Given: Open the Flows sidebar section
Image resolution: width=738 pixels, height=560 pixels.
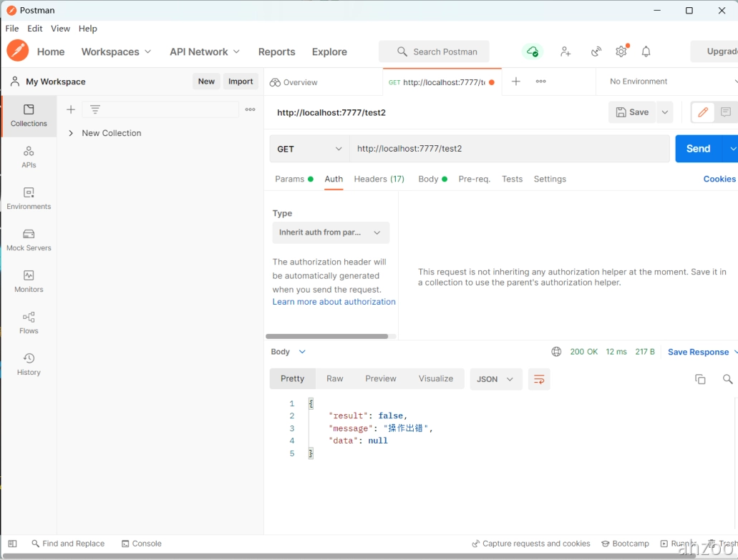Looking at the screenshot, I should point(29,323).
